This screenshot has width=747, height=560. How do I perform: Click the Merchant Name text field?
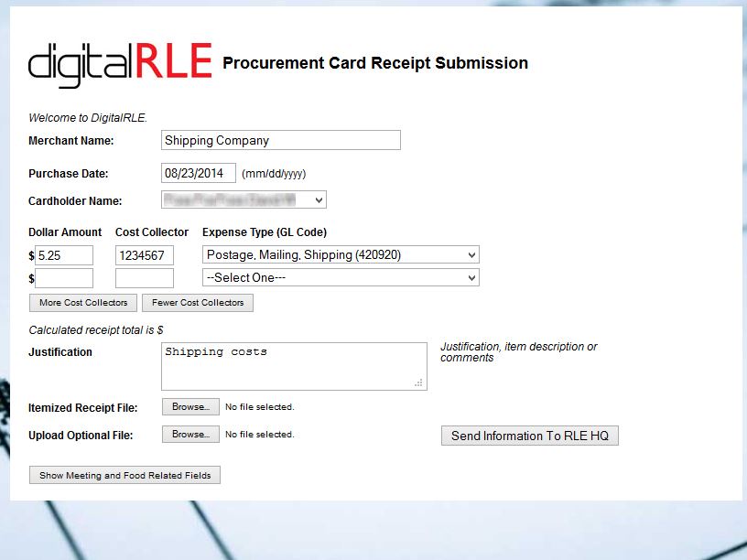coord(280,140)
